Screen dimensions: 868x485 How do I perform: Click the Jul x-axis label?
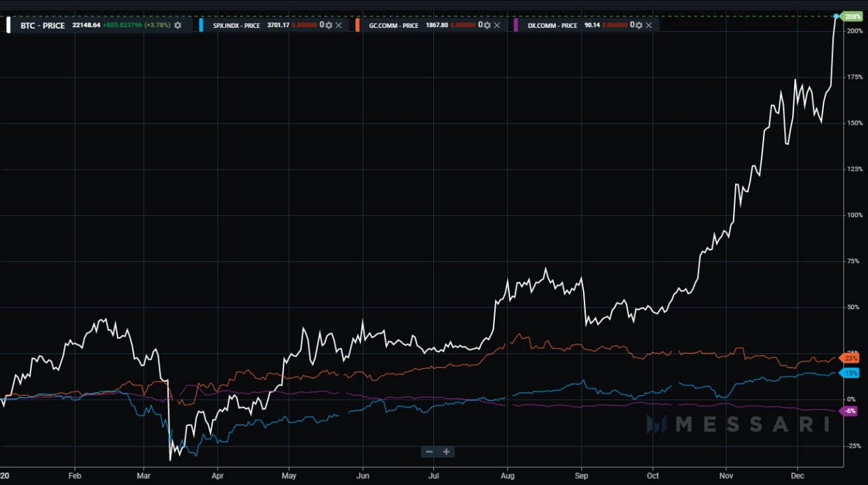click(x=433, y=476)
